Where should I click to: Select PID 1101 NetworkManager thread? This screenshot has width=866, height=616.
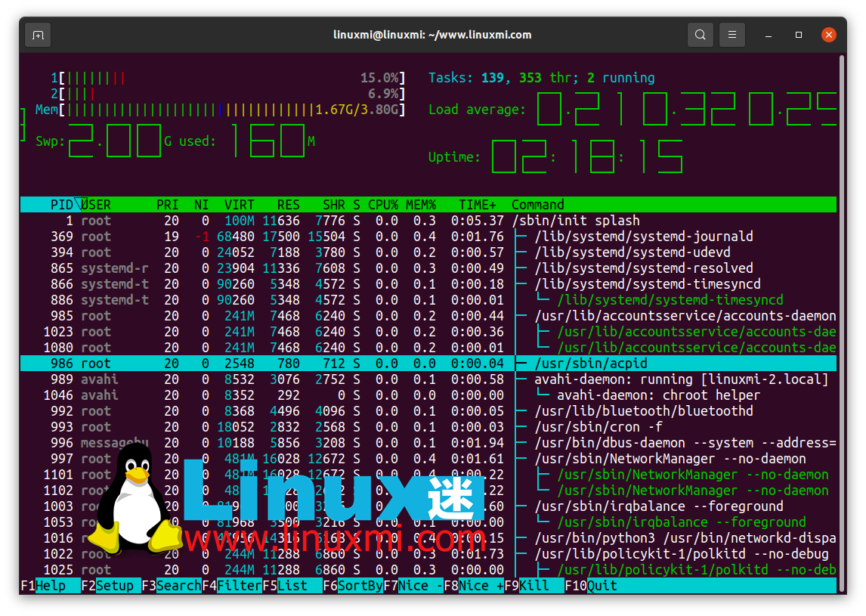[428, 475]
